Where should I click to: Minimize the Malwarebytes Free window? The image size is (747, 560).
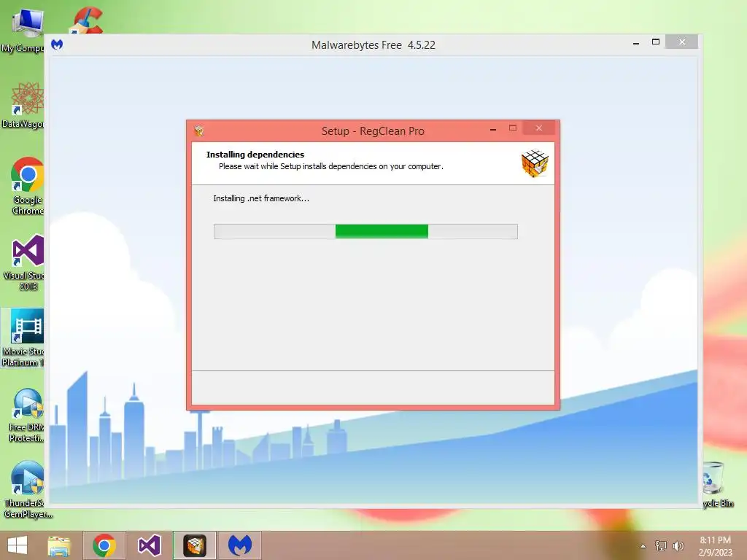[636, 43]
